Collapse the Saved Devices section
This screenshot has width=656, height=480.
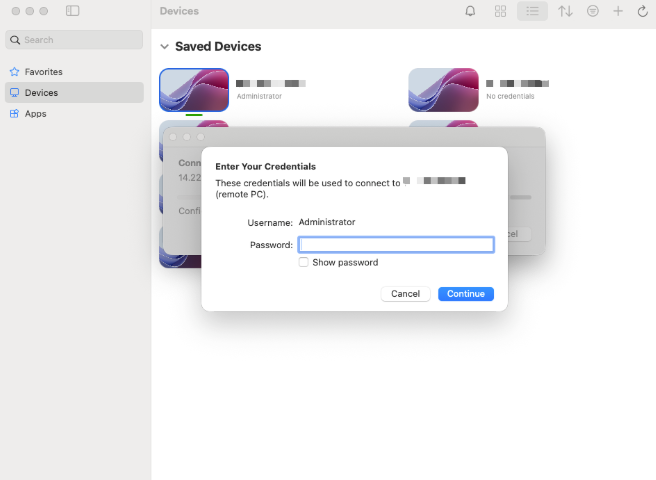pos(164,46)
